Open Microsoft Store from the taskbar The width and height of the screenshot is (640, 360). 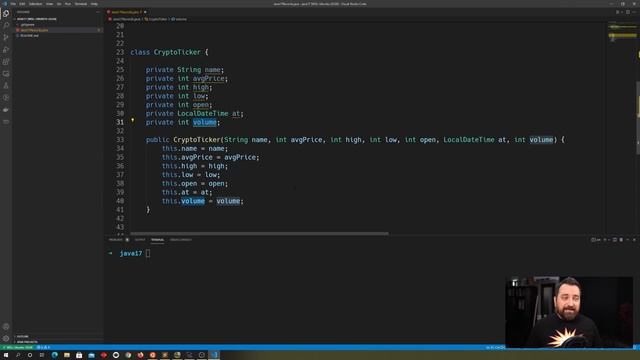[x=79, y=355]
